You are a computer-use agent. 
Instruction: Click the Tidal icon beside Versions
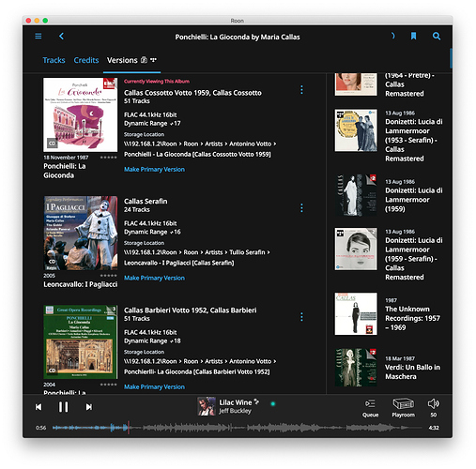point(153,59)
